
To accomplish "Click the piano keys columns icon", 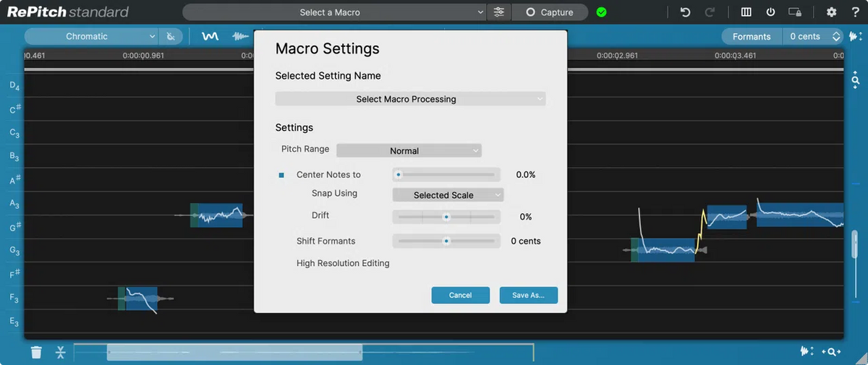I will point(746,12).
